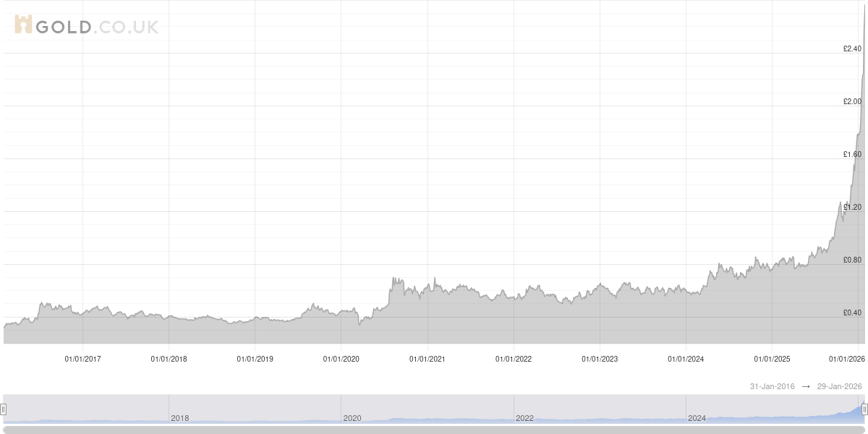Select the 31-Jan-2016 start date field
868x434 pixels.
pos(772,387)
